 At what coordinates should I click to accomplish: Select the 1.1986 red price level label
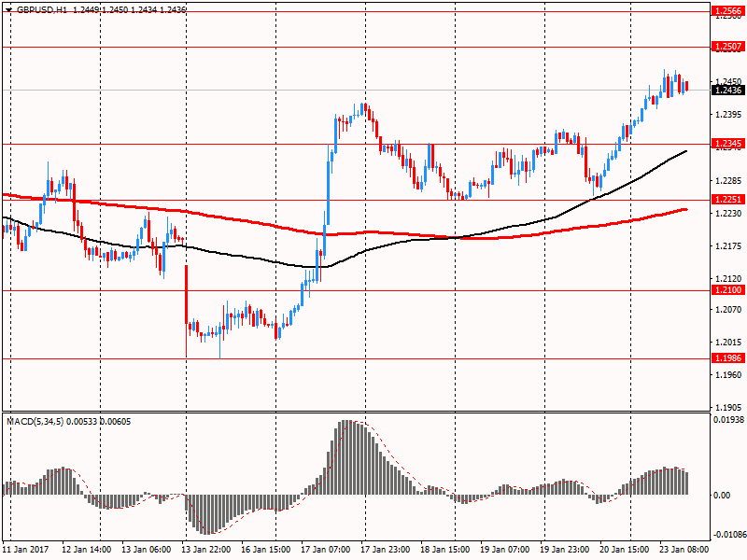[x=727, y=357]
